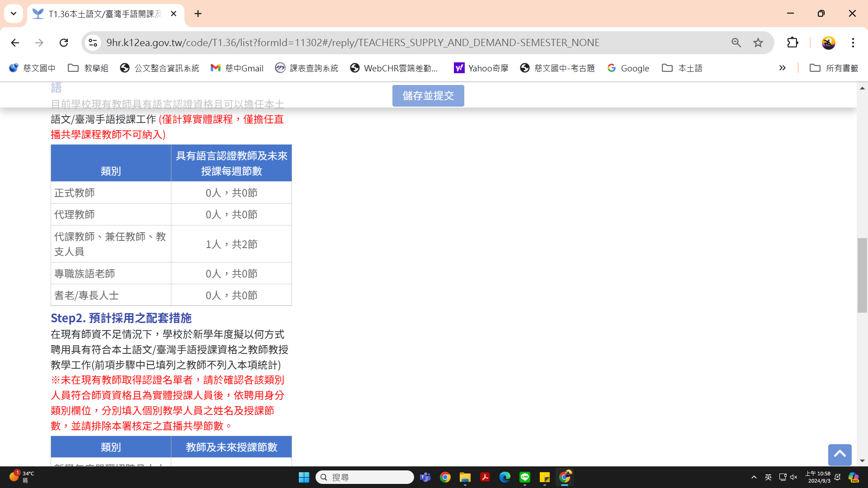
Task: Open the Google bookmark
Action: (628, 68)
